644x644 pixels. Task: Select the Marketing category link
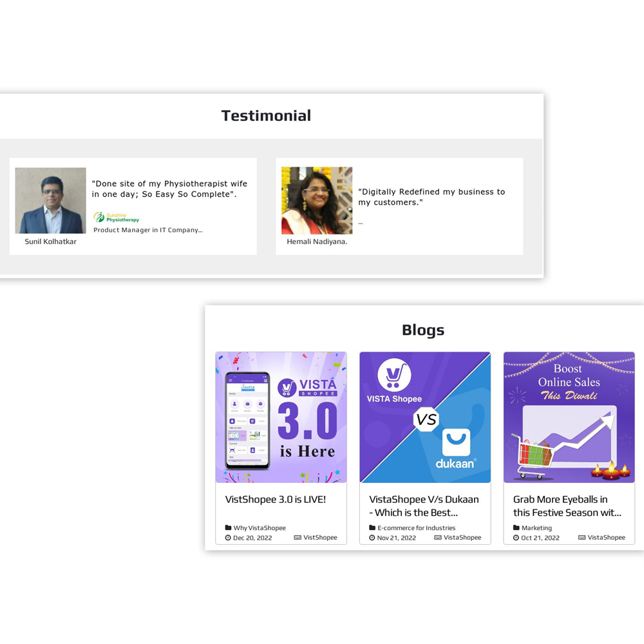tap(536, 528)
